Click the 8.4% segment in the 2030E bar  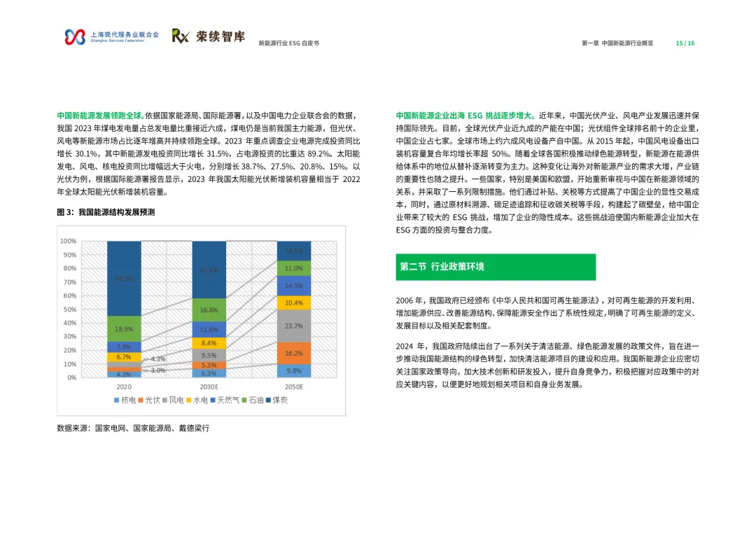point(209,343)
